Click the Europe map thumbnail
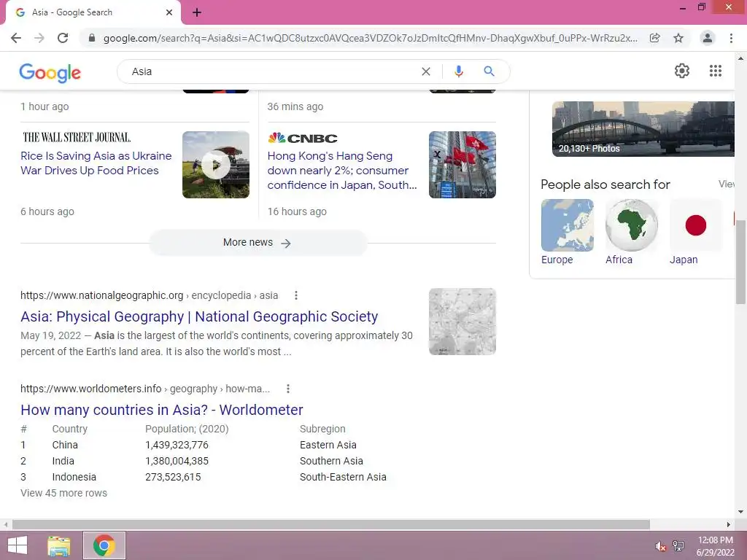The image size is (747, 560). click(568, 225)
